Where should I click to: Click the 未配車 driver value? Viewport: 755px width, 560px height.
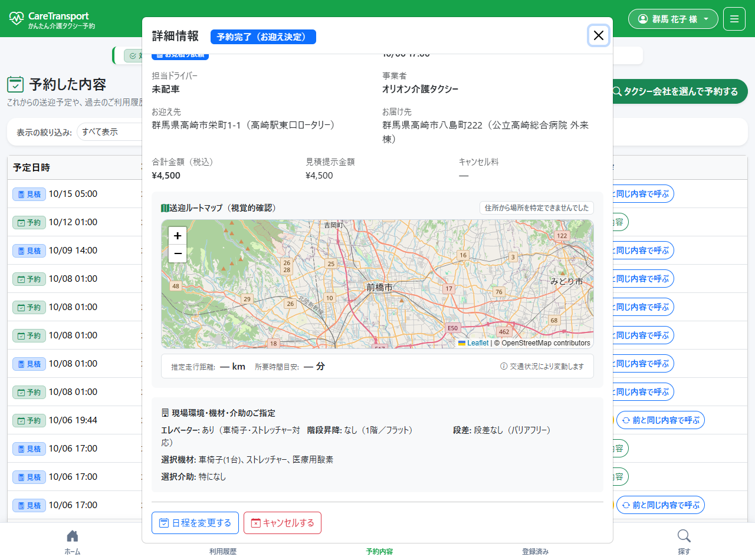coord(166,89)
